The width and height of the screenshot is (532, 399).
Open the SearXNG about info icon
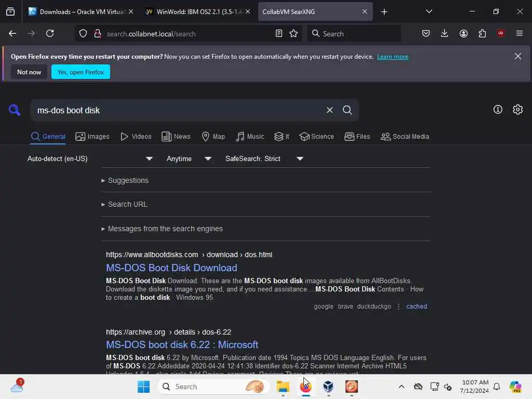click(x=498, y=110)
